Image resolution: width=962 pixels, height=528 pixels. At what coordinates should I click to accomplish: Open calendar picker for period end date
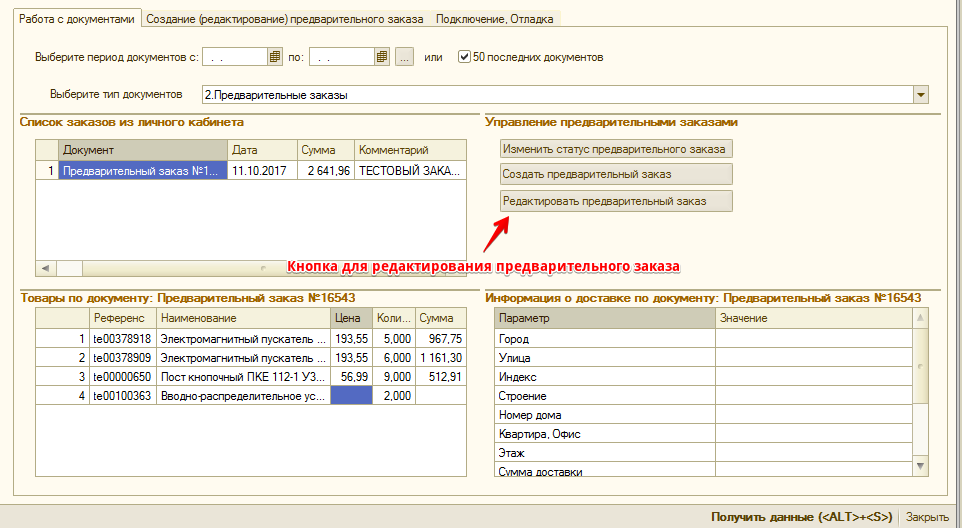pyautogui.click(x=382, y=57)
